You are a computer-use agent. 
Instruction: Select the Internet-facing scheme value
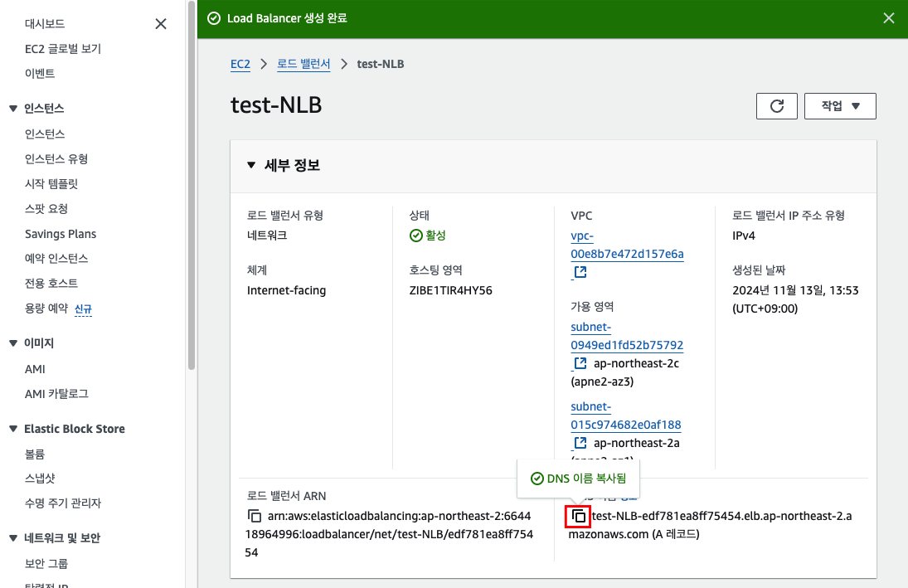[286, 290]
